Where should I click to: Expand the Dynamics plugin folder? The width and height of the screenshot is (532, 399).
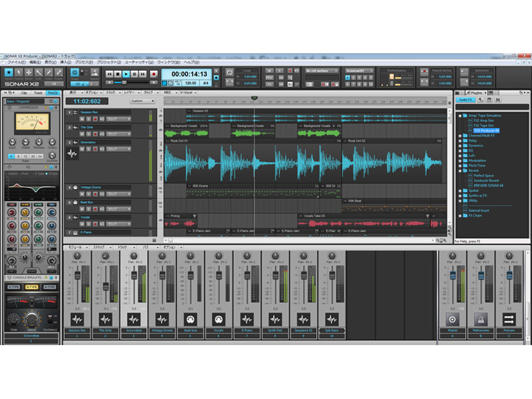460,146
